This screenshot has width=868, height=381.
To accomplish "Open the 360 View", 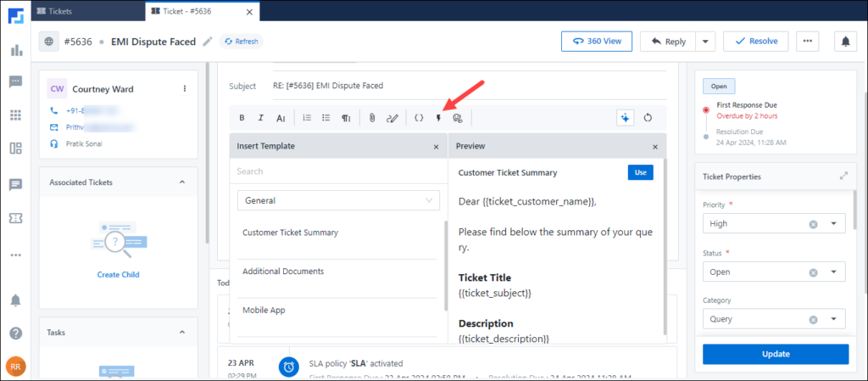I will click(x=597, y=42).
